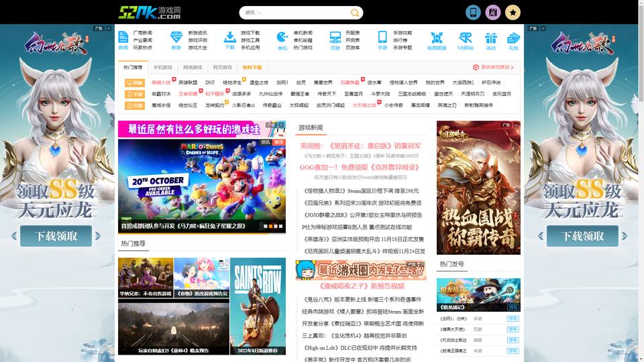Select the 热门推荐 tab
Viewport: 644px width, 362px height.
pyautogui.click(x=133, y=67)
